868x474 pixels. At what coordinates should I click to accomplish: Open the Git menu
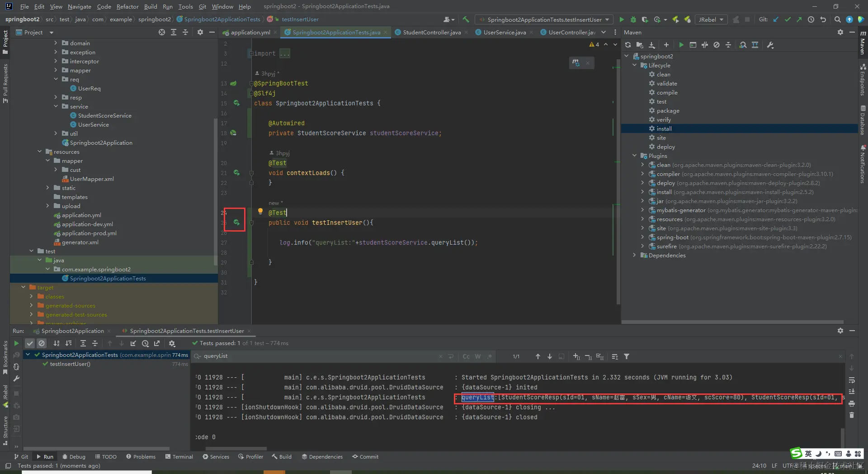pyautogui.click(x=203, y=6)
